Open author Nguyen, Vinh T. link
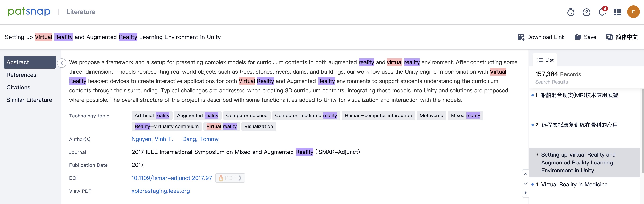The width and height of the screenshot is (644, 204). (152, 139)
